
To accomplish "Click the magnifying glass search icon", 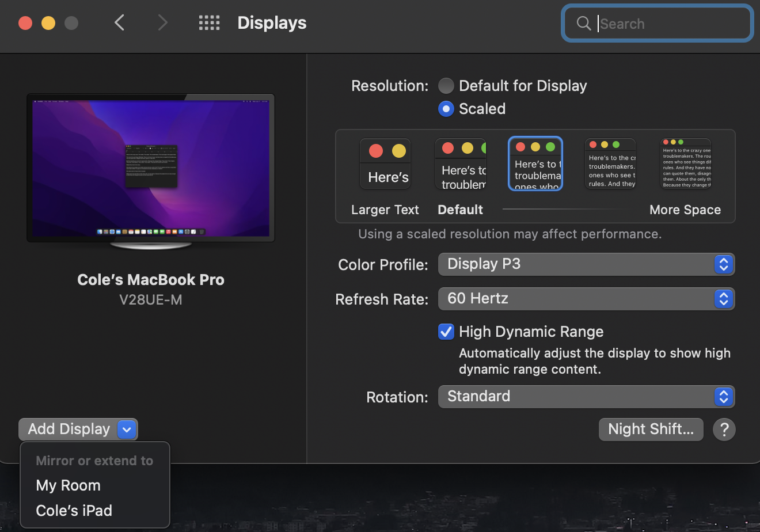I will (x=583, y=24).
